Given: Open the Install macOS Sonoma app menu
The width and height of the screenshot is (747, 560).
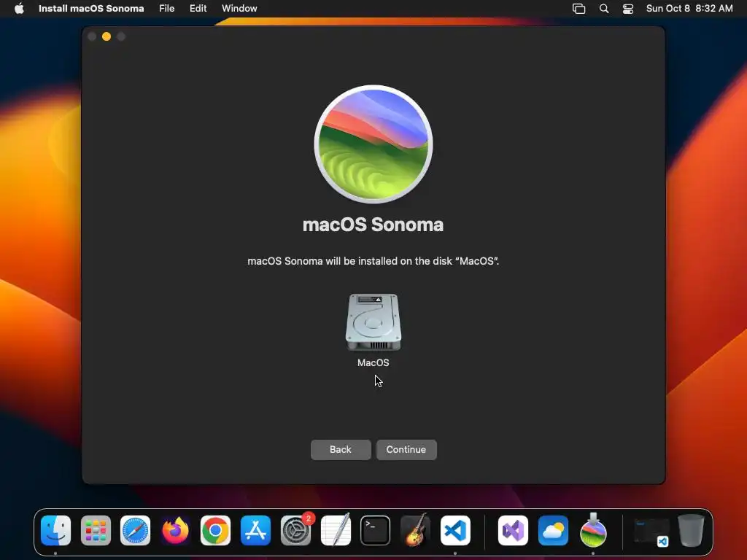Looking at the screenshot, I should tap(91, 9).
